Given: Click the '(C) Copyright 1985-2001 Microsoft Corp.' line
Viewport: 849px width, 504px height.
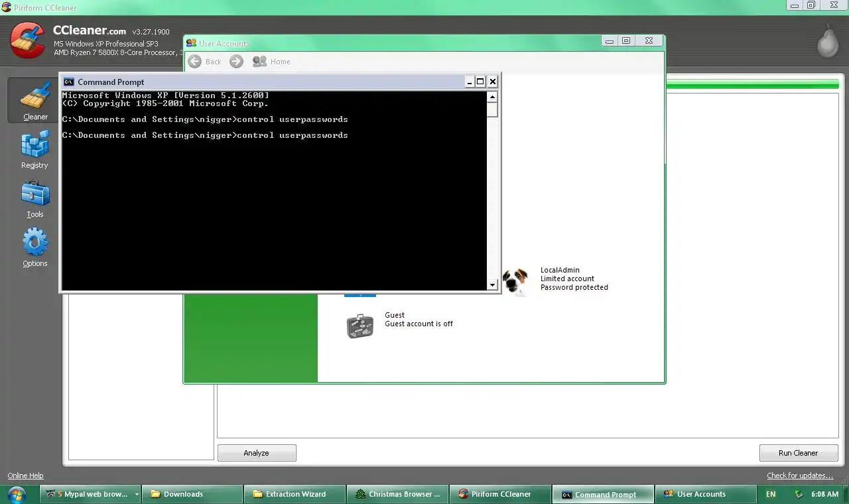Looking at the screenshot, I should pos(165,103).
